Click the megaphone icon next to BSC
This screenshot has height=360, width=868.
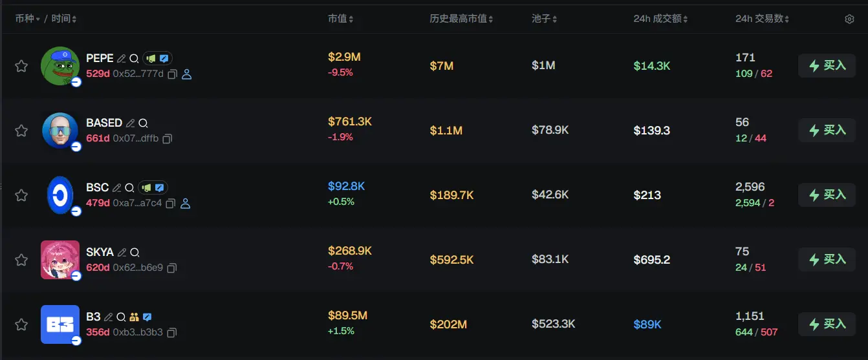[146, 187]
